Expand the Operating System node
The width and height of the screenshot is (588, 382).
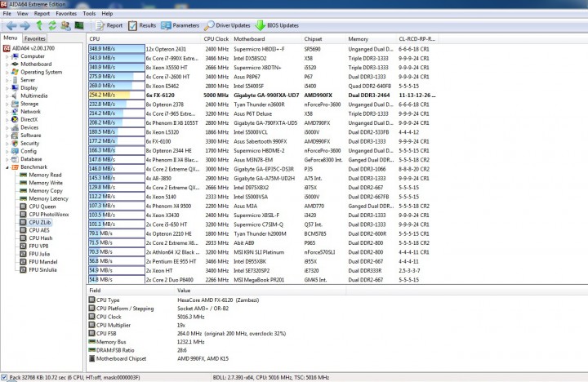pos(7,72)
